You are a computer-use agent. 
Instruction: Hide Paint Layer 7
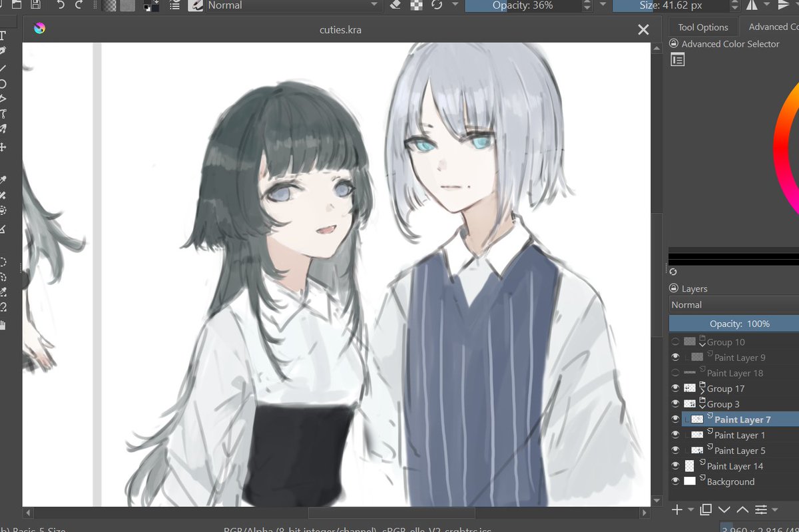[x=676, y=419]
